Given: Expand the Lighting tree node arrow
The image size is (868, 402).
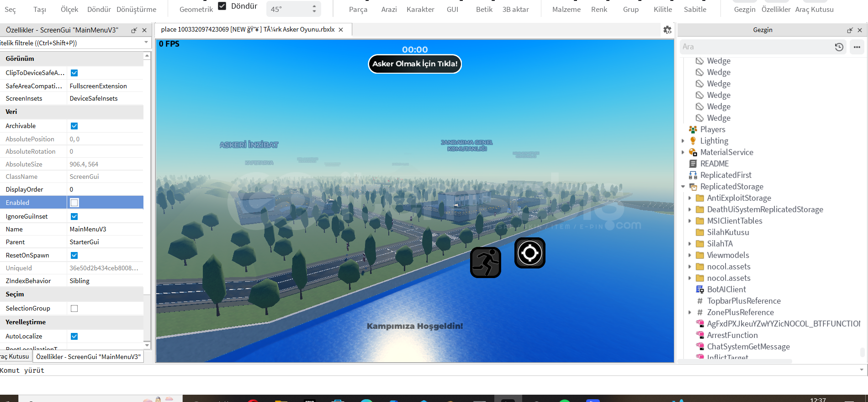Looking at the screenshot, I should (x=683, y=141).
